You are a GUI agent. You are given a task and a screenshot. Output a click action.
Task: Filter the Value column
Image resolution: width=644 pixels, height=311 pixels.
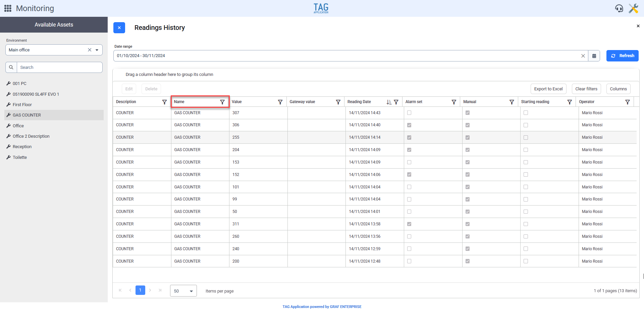click(x=280, y=102)
